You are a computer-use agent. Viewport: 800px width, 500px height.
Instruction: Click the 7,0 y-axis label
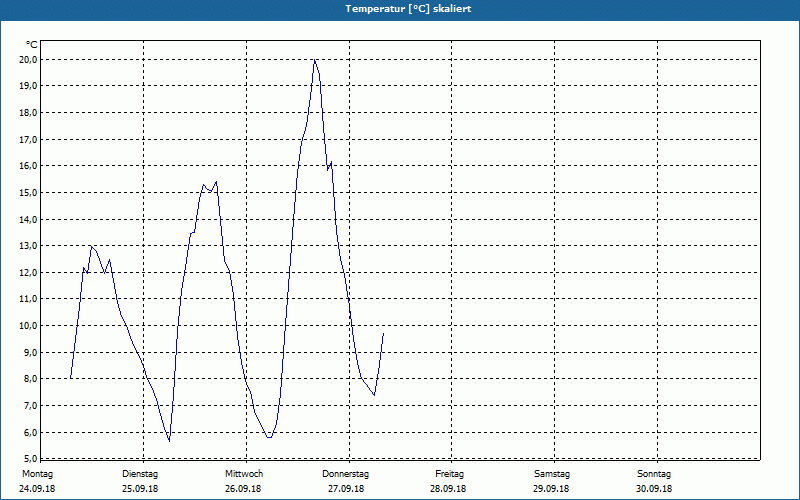pyautogui.click(x=31, y=406)
